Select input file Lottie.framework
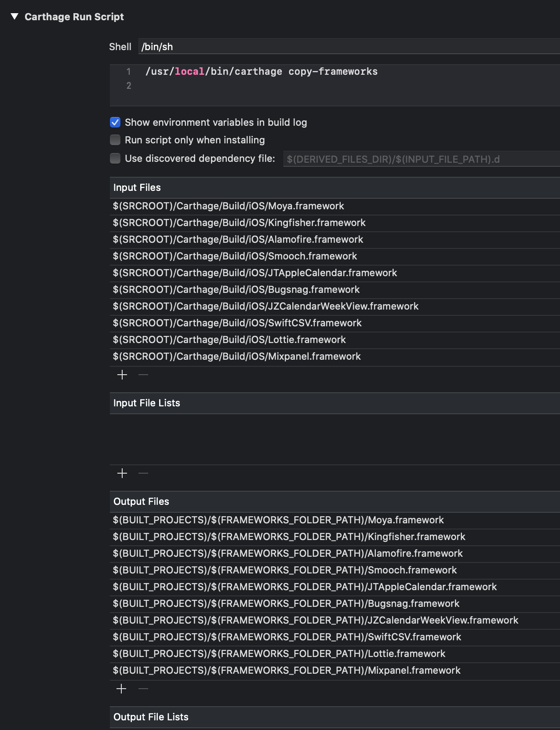The width and height of the screenshot is (560, 730). tap(335, 340)
